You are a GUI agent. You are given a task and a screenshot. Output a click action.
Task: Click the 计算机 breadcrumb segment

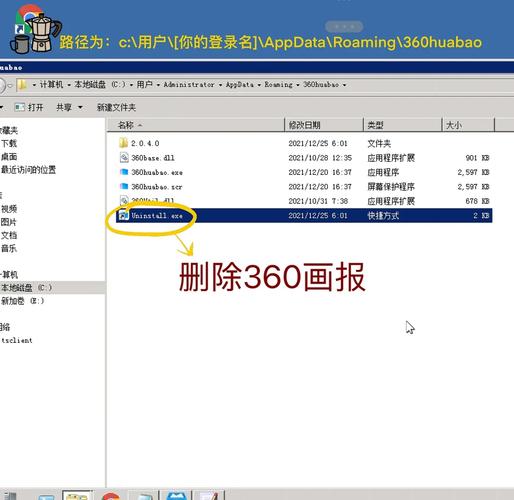pos(51,85)
